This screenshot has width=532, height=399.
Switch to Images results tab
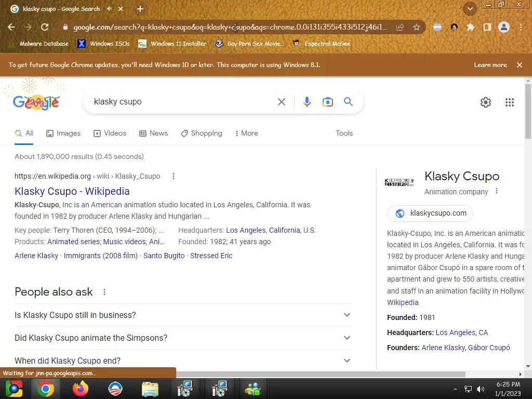coord(63,134)
